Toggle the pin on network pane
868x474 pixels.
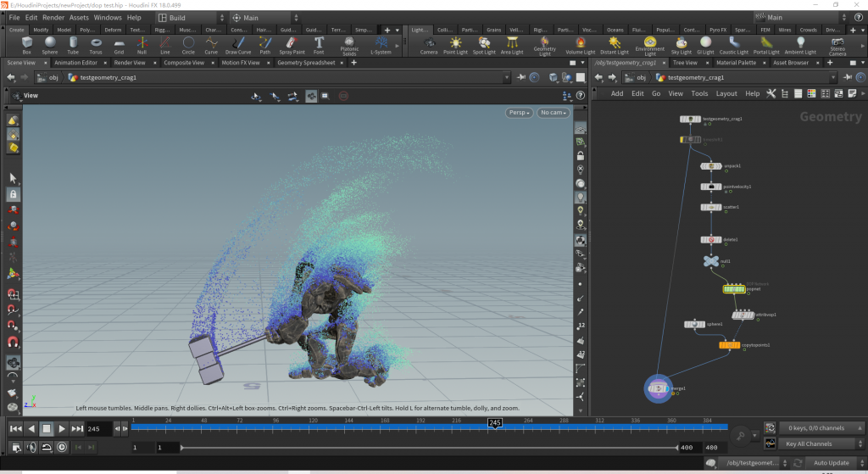click(x=848, y=77)
